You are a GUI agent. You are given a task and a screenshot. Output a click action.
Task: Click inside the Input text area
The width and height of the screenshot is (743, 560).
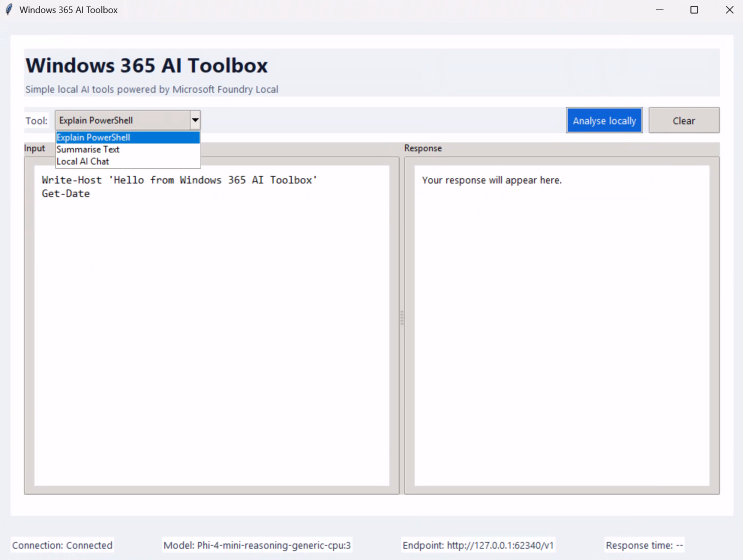tap(211, 325)
